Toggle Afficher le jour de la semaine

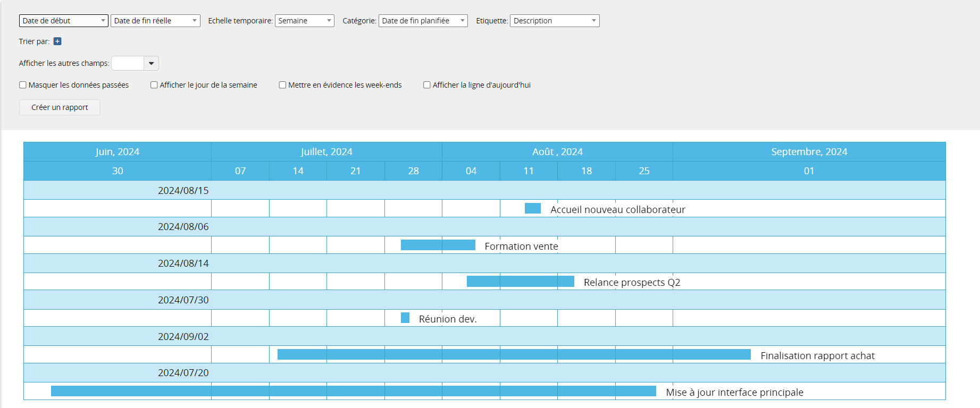coord(154,85)
